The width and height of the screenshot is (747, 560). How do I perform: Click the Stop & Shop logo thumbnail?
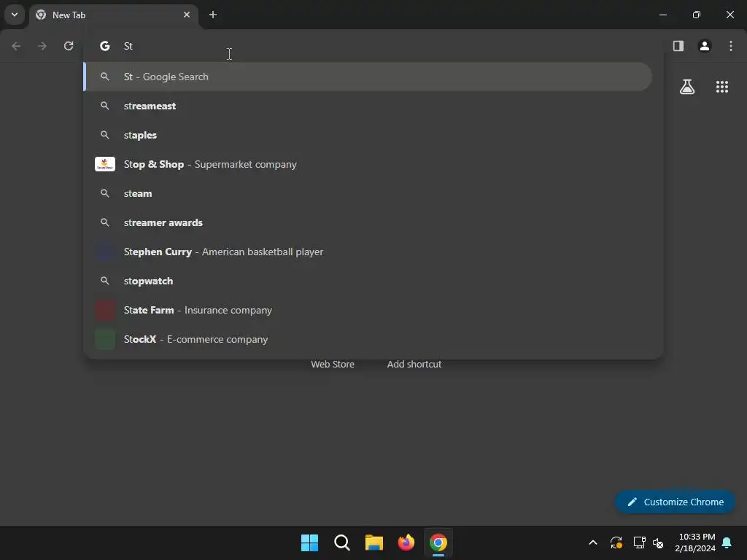coord(105,164)
